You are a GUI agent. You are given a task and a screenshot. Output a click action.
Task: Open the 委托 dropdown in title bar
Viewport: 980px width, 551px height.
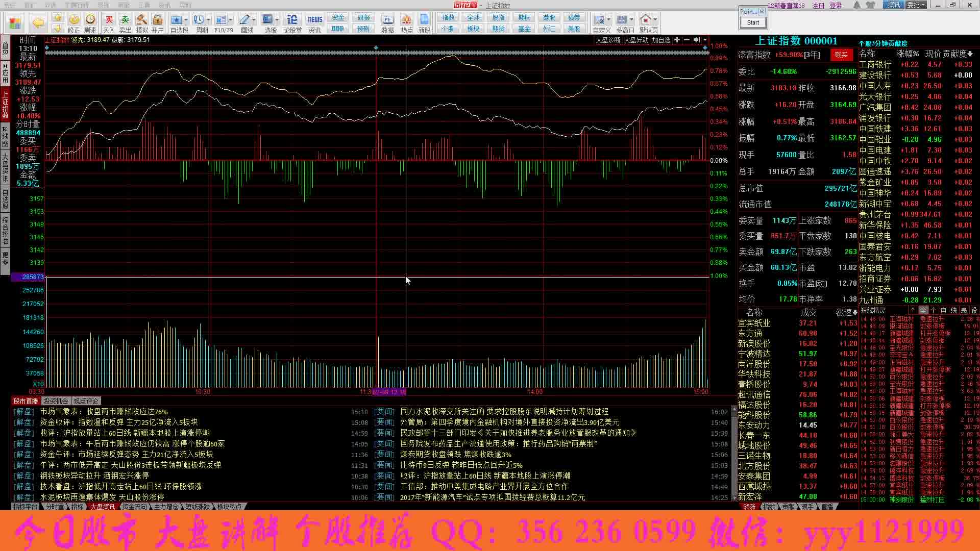(x=916, y=5)
